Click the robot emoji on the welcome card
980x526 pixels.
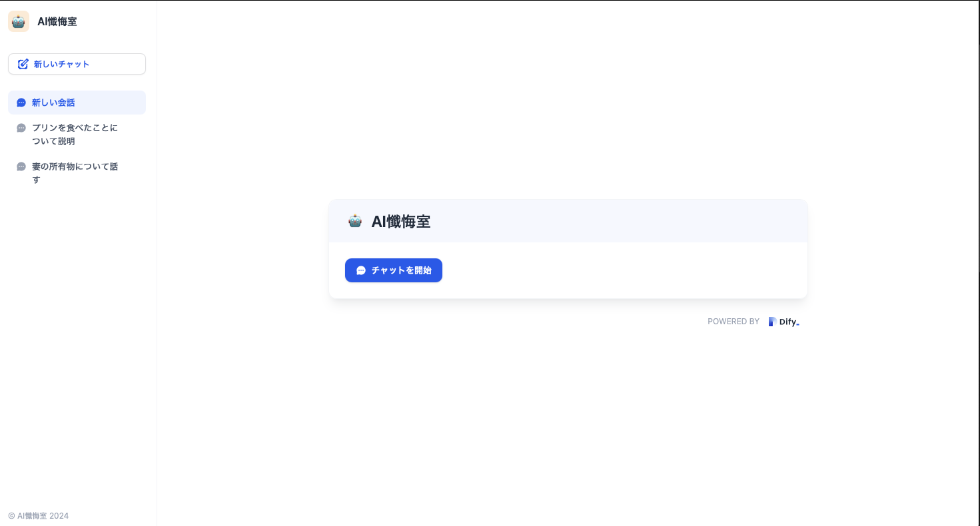coord(354,220)
